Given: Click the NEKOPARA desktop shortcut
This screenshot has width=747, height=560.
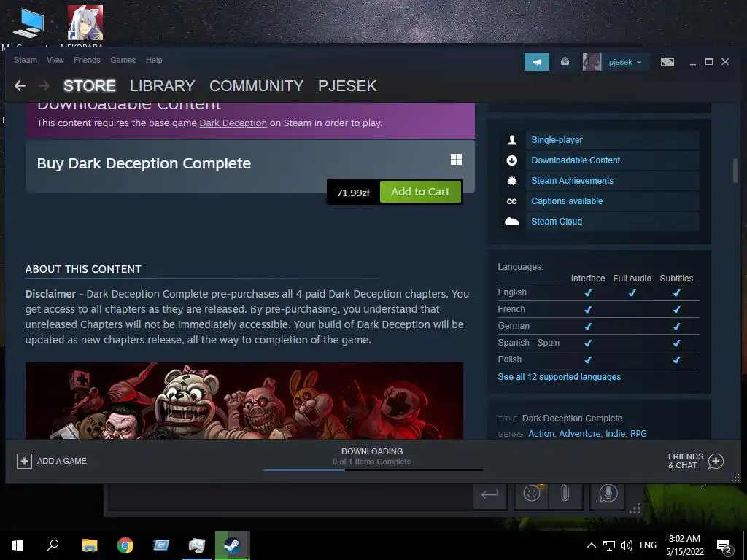Looking at the screenshot, I should [x=85, y=26].
